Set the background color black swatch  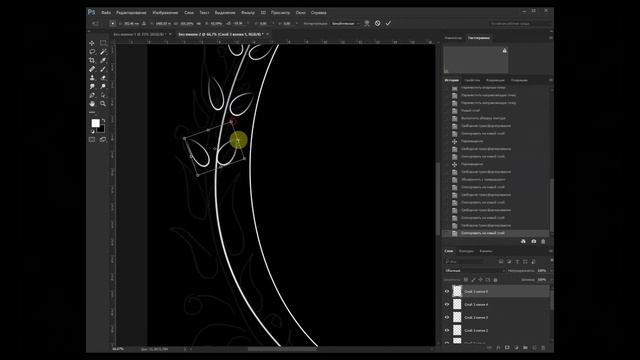coord(102,129)
